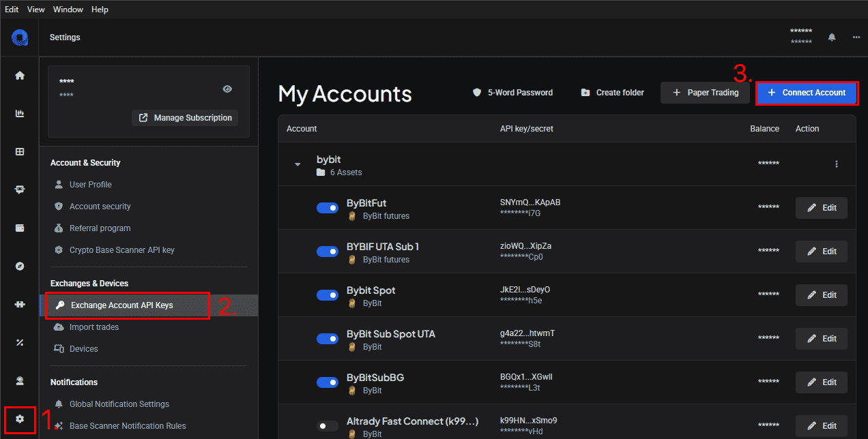Click the API key zioWQ...XipZa

[x=525, y=246]
